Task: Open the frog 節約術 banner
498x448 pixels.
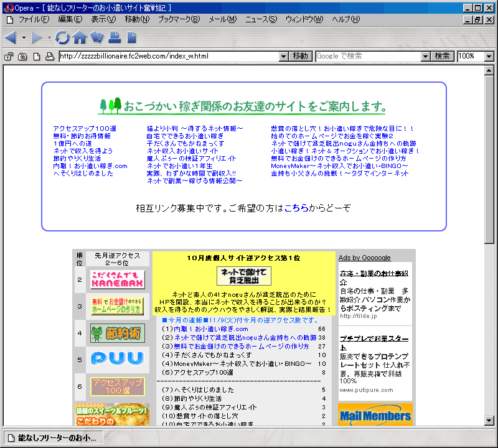Action: pyautogui.click(x=118, y=333)
